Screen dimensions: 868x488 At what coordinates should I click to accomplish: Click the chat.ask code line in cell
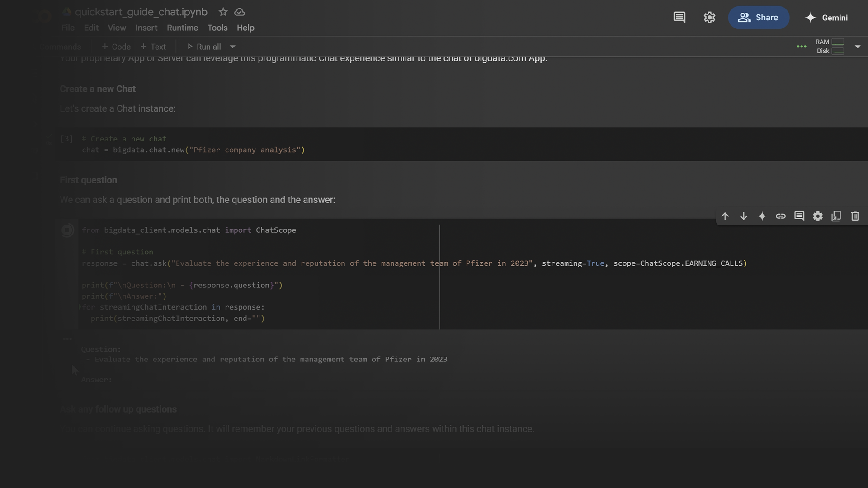pyautogui.click(x=414, y=263)
